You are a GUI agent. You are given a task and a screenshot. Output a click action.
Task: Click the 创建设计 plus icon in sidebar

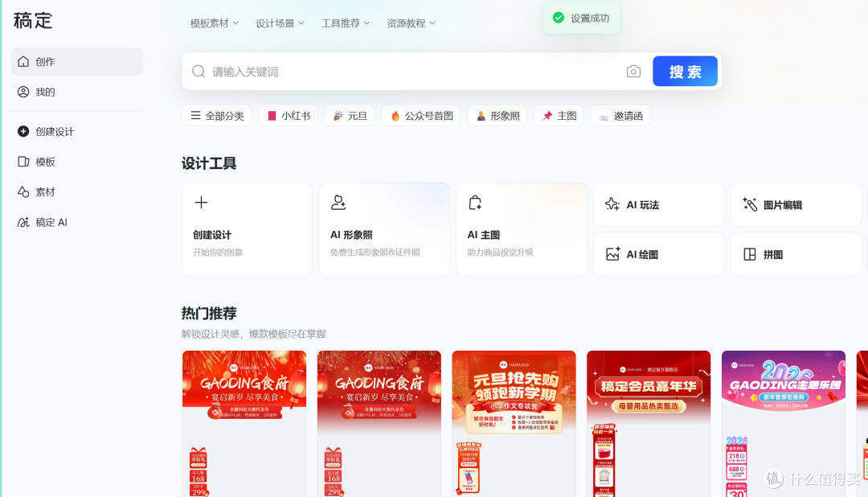[x=23, y=131]
